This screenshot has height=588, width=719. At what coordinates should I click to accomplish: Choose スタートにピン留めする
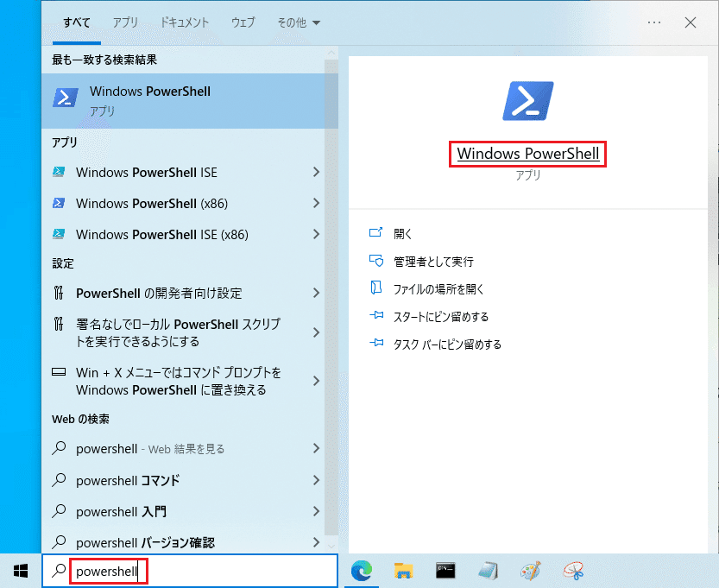coord(441,317)
